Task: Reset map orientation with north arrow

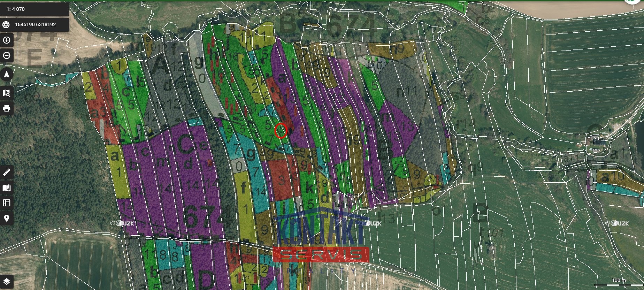Action: (x=6, y=74)
